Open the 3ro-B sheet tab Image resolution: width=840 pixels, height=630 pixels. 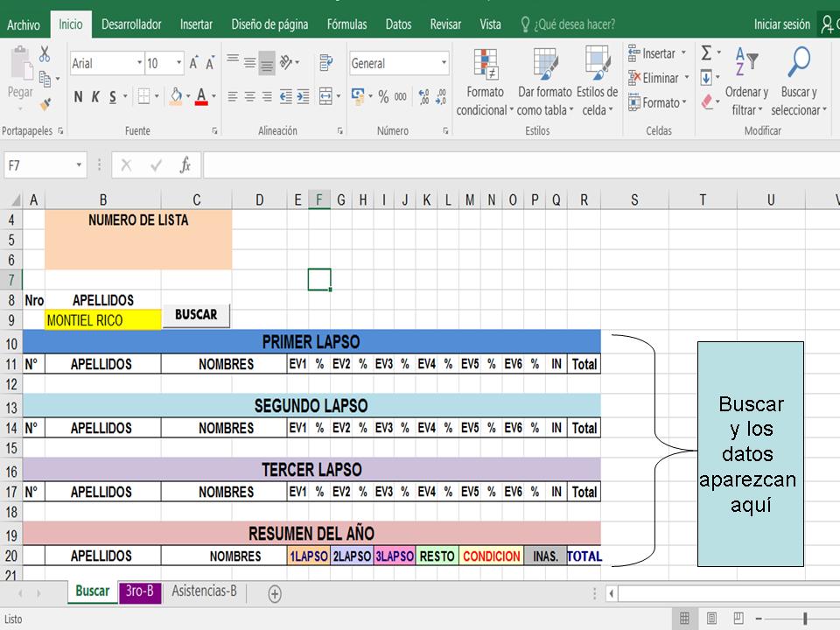(140, 591)
